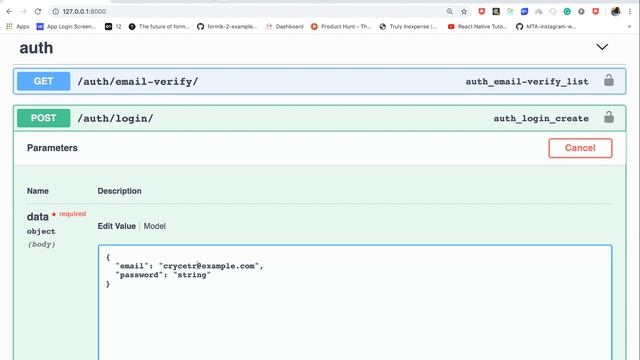Open the formik-2-example GitHub bookmark
The image size is (640, 360).
point(227,27)
